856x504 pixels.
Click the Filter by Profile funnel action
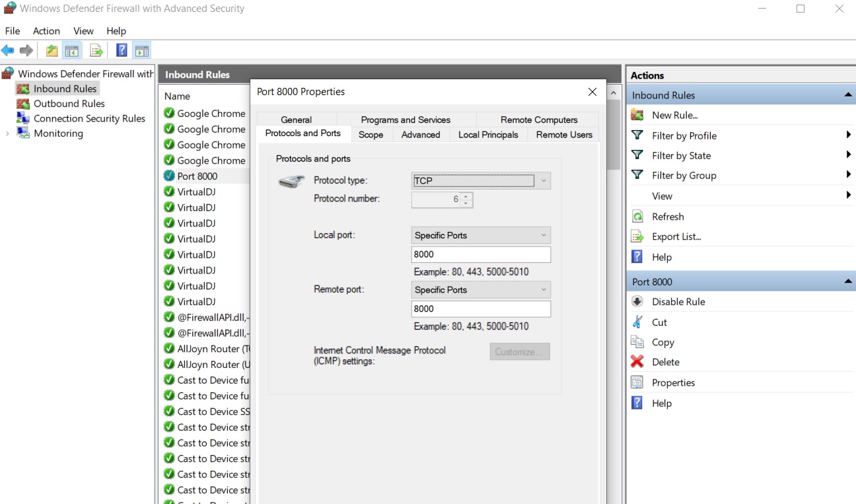[x=684, y=135]
